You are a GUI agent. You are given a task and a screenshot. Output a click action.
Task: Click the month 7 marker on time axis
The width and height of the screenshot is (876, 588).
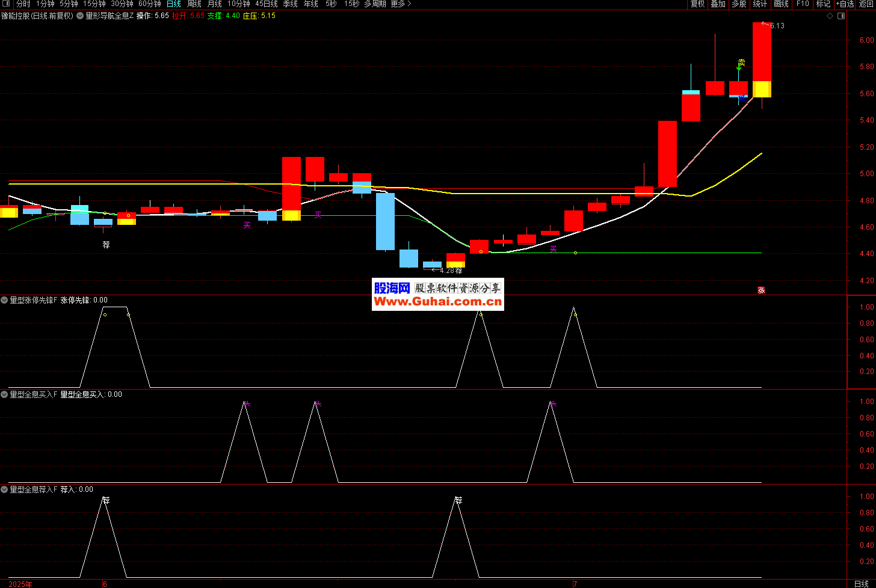[x=575, y=584]
